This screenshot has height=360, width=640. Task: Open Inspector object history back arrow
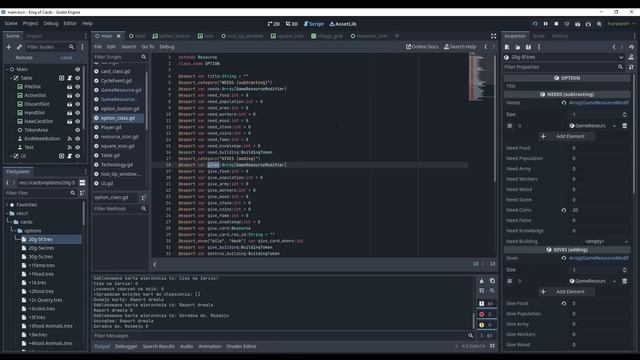click(614, 47)
